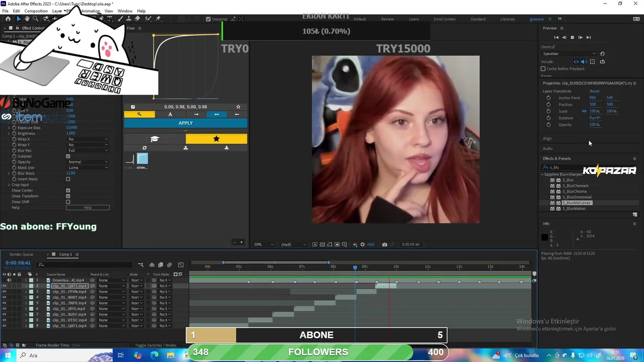Open Wrap X dropdown

point(88,139)
